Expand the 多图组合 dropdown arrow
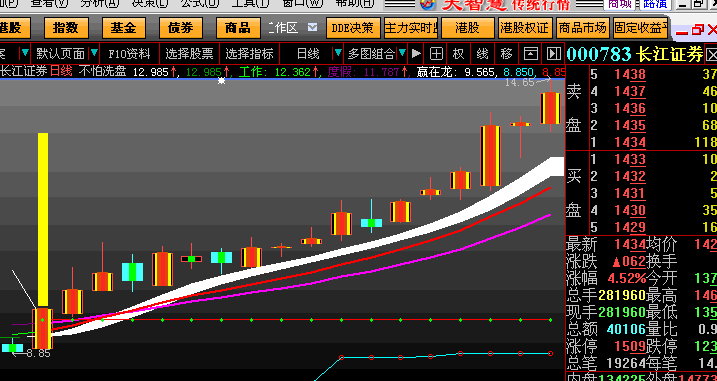 click(x=402, y=53)
